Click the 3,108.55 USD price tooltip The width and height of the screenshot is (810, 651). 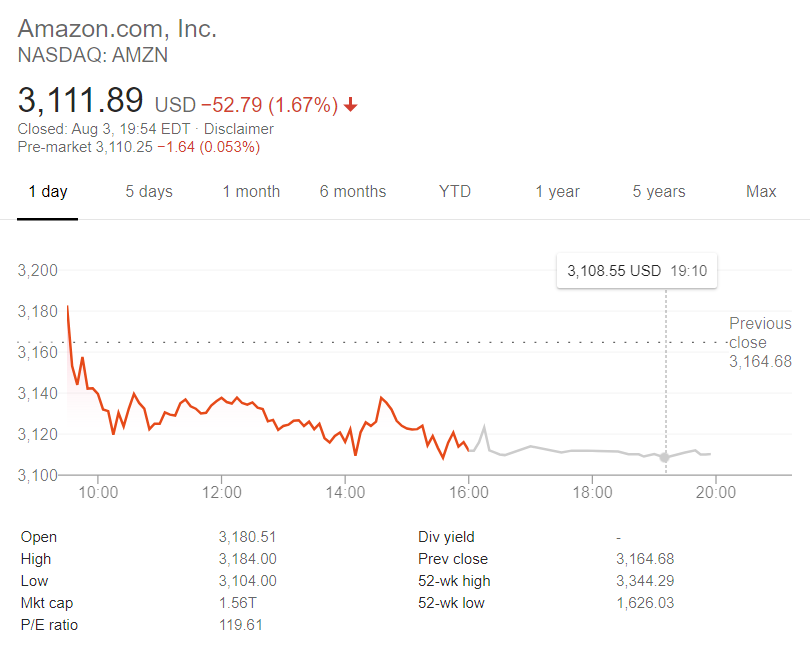[637, 271]
